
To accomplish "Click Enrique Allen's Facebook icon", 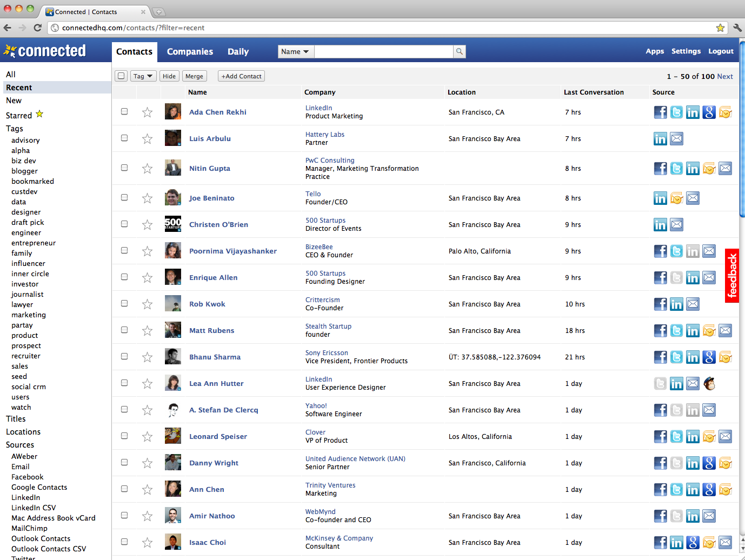I will (x=660, y=277).
